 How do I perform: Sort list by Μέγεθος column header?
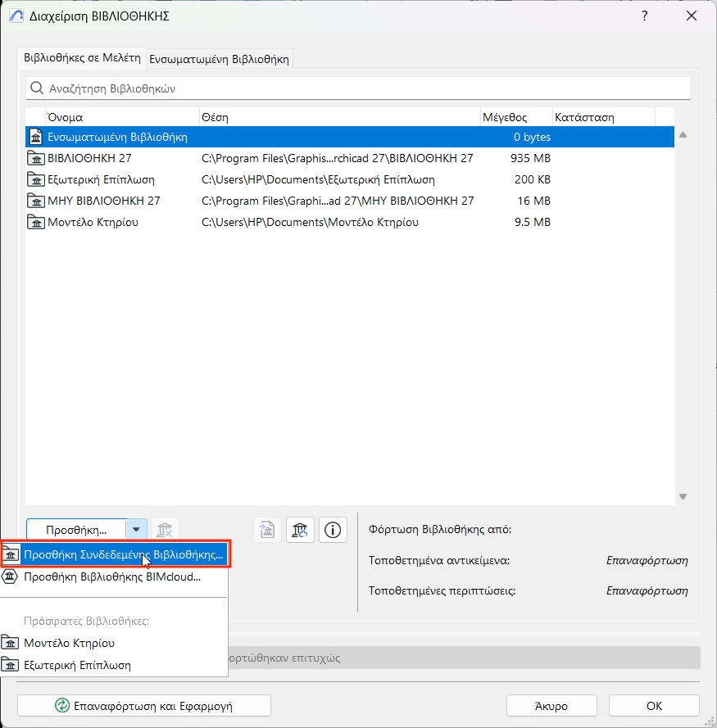pos(516,117)
